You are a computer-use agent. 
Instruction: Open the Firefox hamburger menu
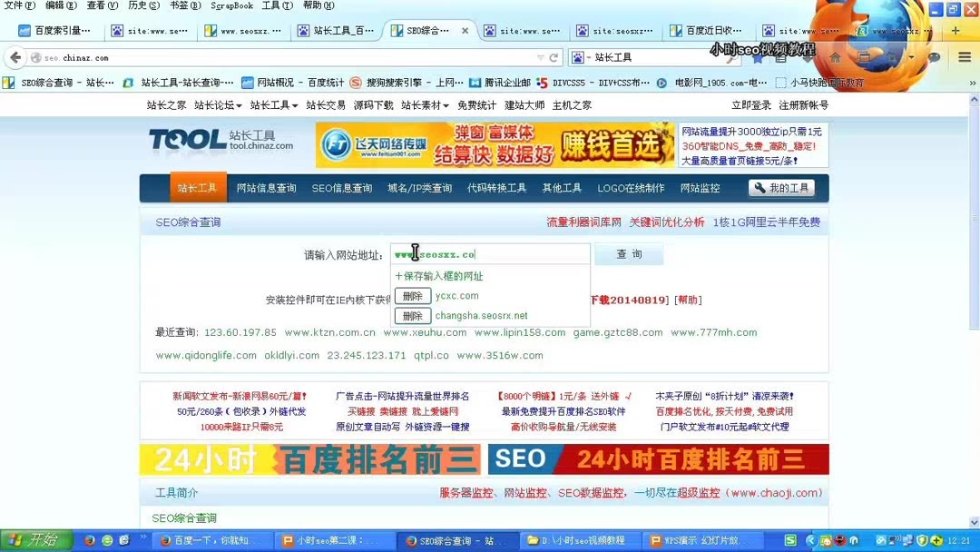click(x=965, y=56)
